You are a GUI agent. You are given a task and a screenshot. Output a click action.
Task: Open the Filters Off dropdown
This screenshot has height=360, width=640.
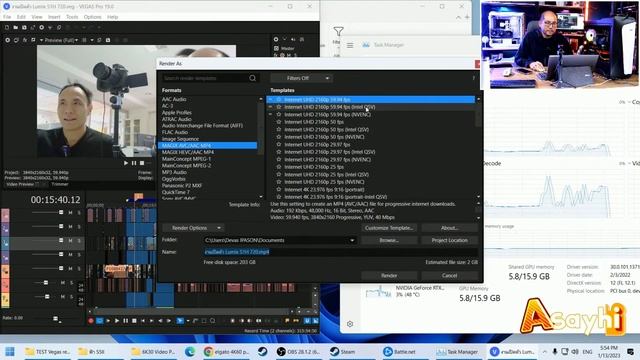(301, 78)
